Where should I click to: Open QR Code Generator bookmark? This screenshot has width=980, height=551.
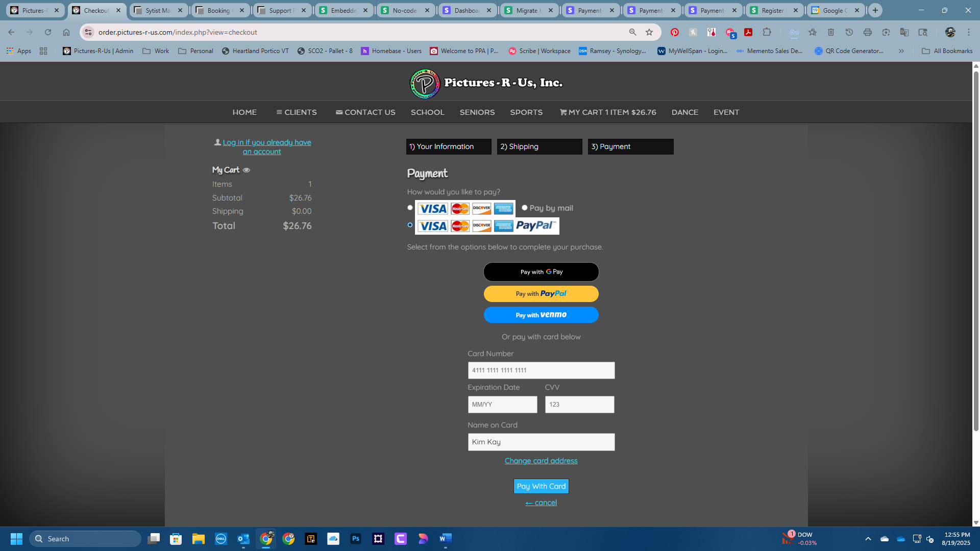click(x=849, y=51)
